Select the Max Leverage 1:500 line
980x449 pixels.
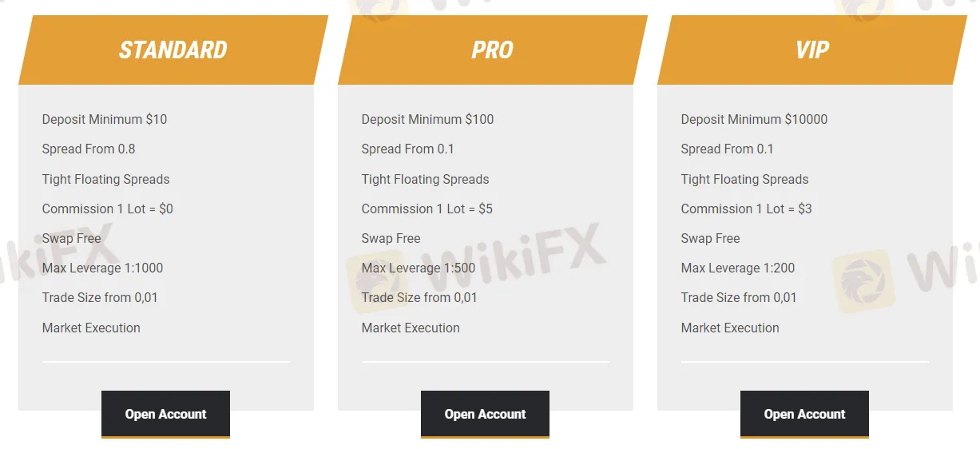419,268
